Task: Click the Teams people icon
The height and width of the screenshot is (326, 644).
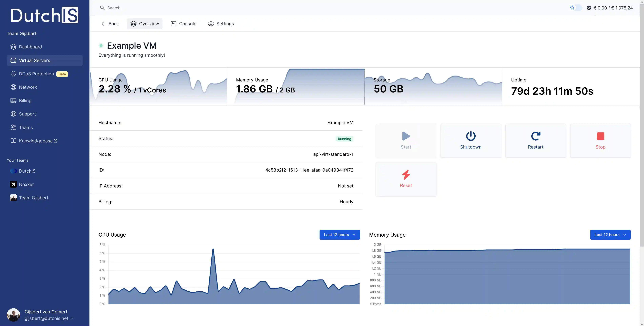Action: click(x=13, y=127)
